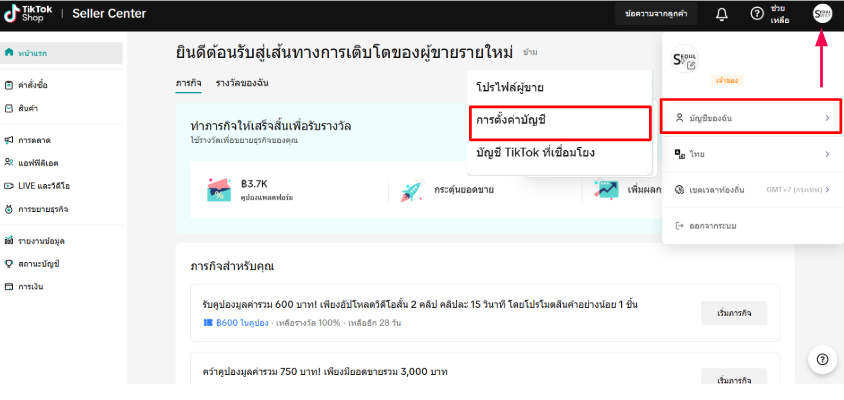This screenshot has height=400, width=844.
Task: Click the Seller Center title
Action: tap(109, 14)
